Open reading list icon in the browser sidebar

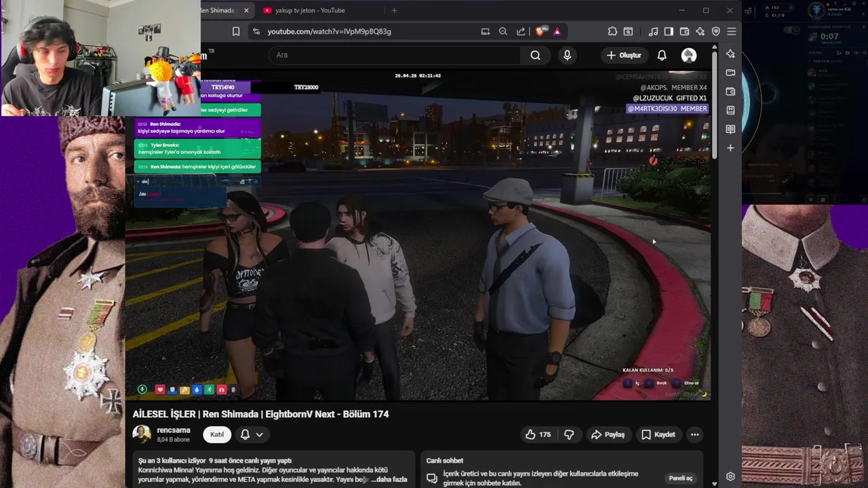[x=730, y=129]
